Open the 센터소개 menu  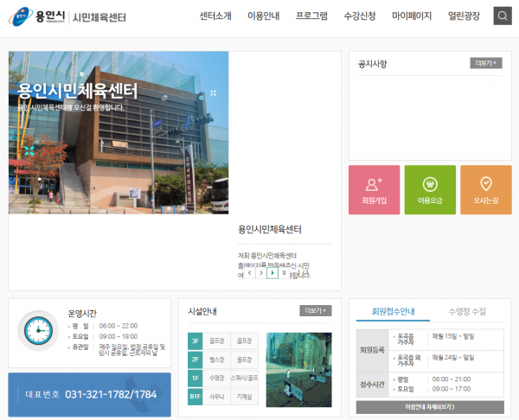click(215, 16)
